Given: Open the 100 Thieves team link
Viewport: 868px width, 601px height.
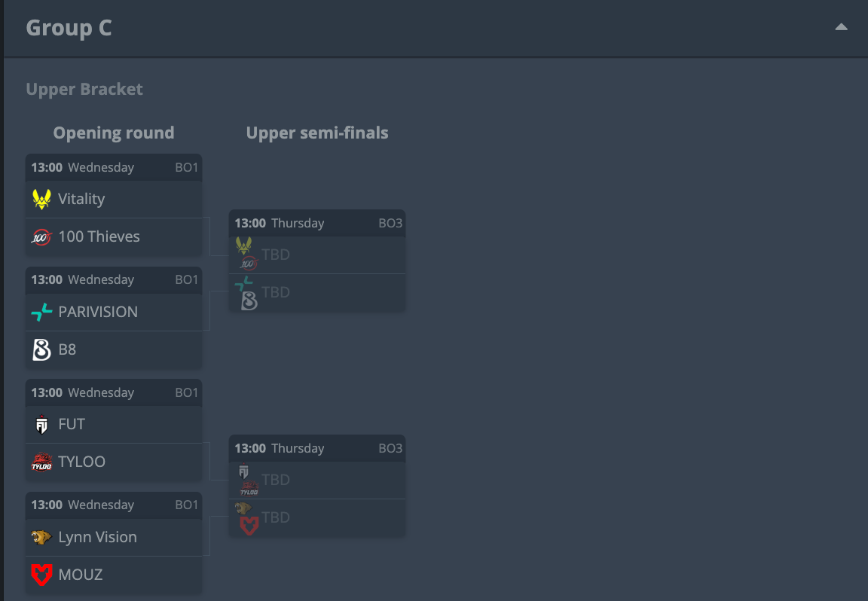Looking at the screenshot, I should tap(99, 236).
